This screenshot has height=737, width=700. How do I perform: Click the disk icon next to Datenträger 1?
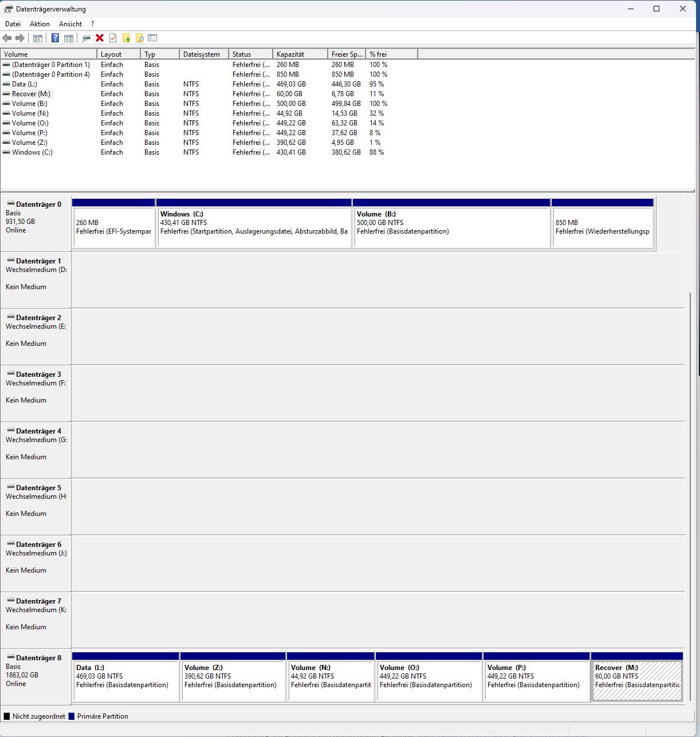10,261
